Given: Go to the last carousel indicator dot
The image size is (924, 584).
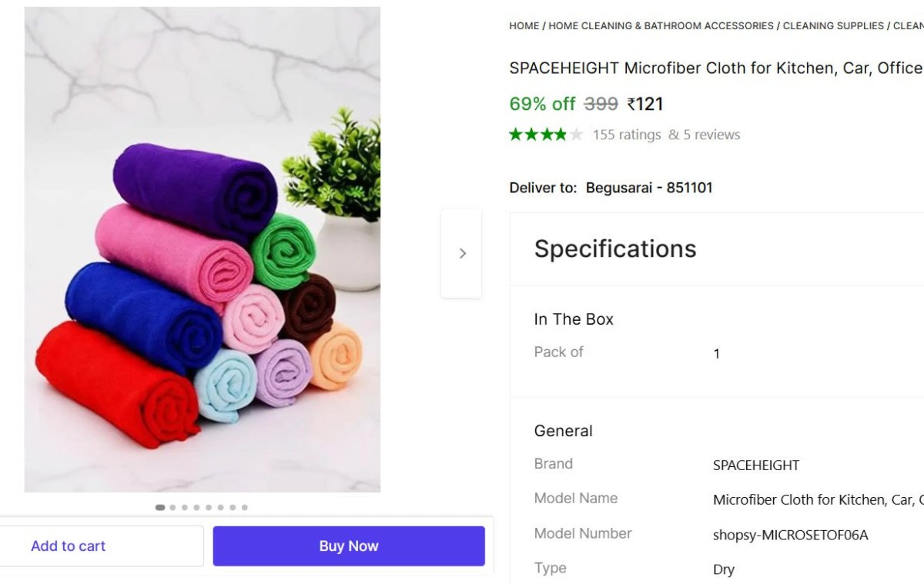Looking at the screenshot, I should point(245,507).
